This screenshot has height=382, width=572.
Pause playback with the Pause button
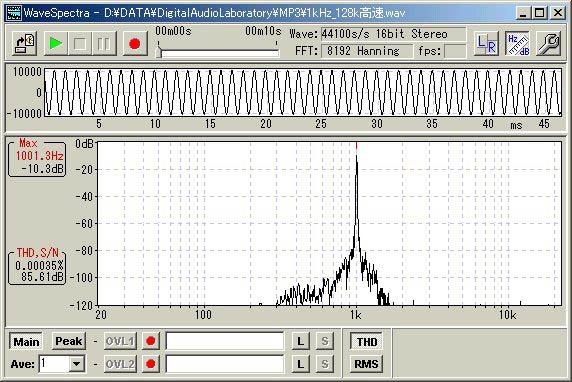coord(104,43)
